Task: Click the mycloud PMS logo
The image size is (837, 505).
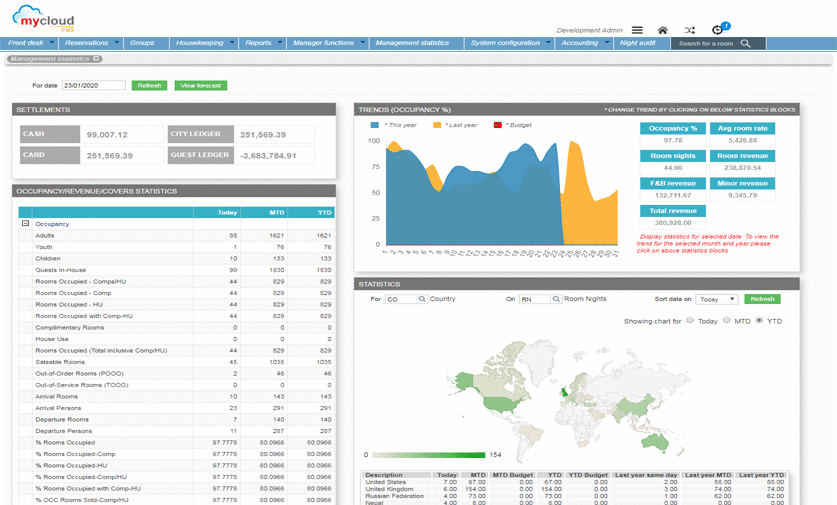Action: (x=44, y=18)
